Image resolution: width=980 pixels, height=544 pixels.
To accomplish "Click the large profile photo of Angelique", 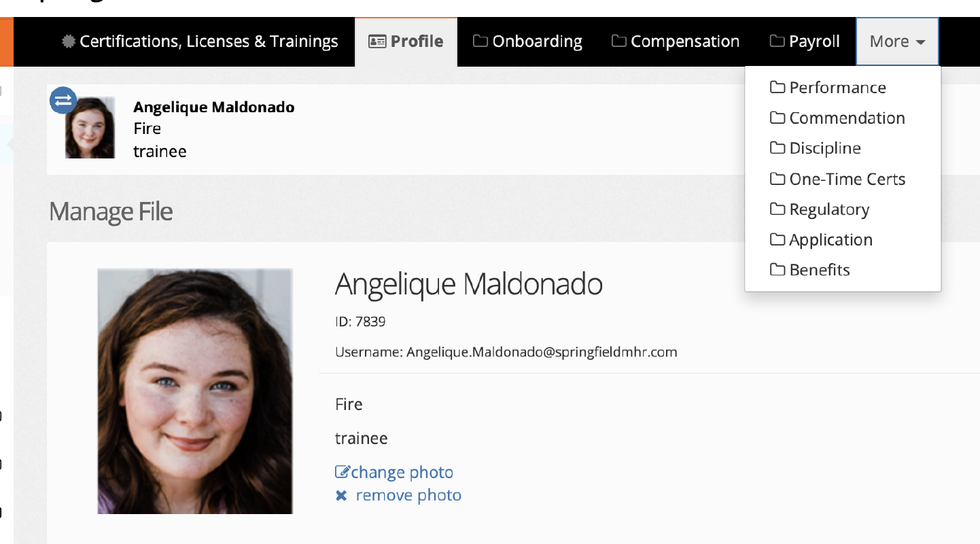I will 195,391.
